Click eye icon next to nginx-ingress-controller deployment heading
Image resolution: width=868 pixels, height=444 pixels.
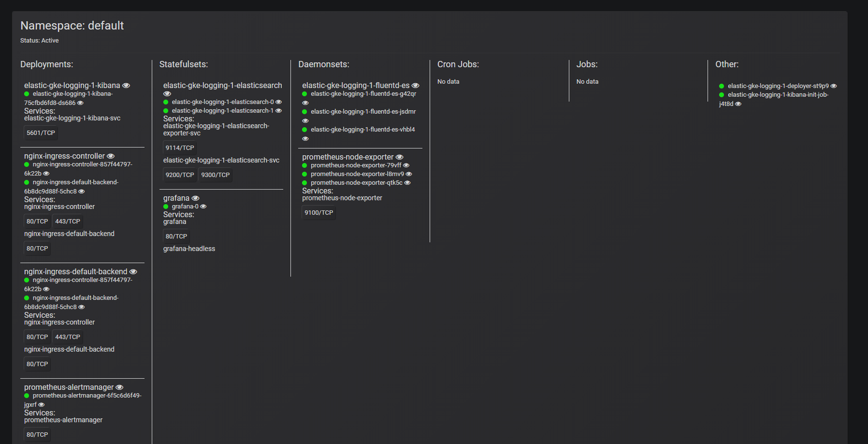[x=111, y=156]
